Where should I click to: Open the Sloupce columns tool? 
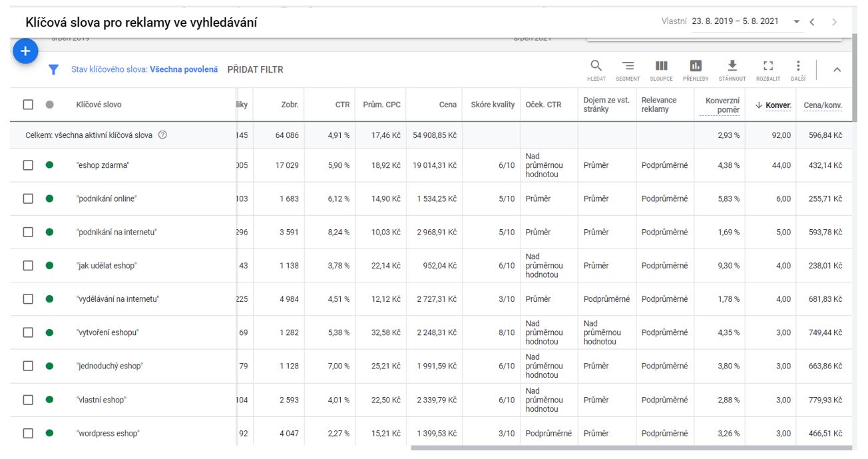pyautogui.click(x=661, y=70)
